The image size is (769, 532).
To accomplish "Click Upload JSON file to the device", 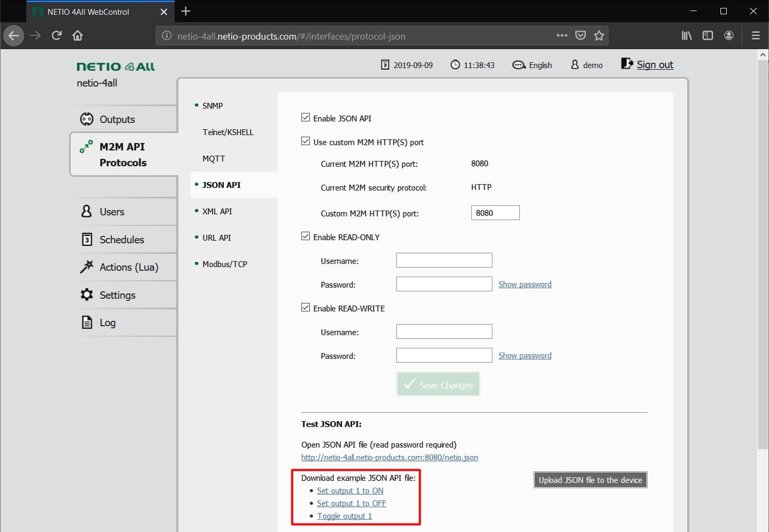I will click(x=590, y=480).
